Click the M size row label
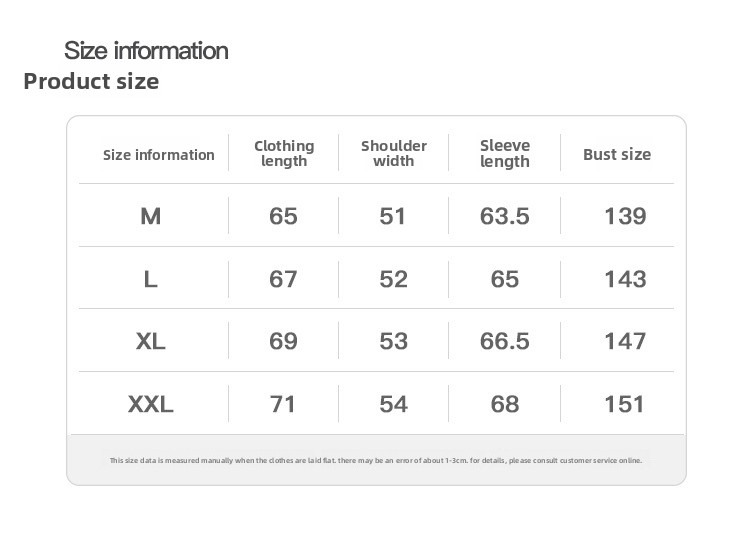 pos(151,216)
